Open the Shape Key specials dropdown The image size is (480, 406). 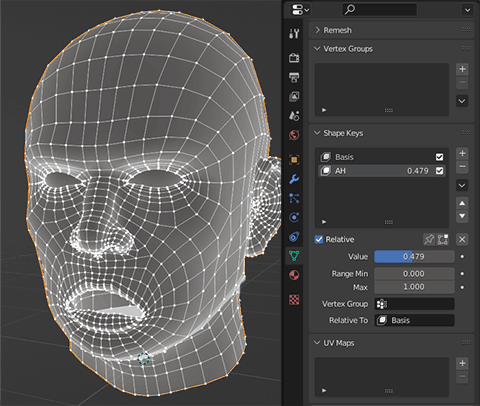click(462, 185)
